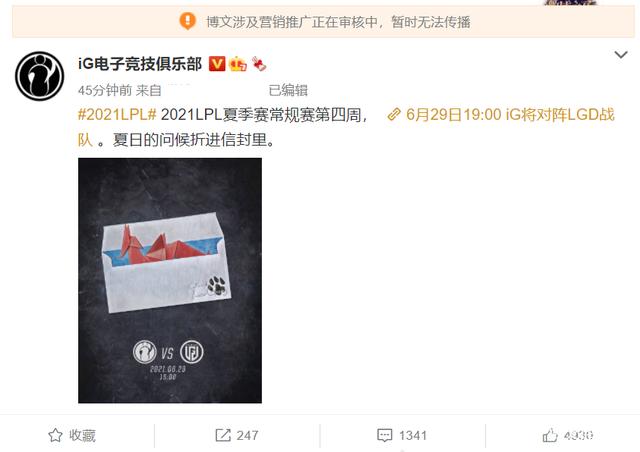
Task: Click the link chain icon before 6月29日
Action: [x=394, y=114]
